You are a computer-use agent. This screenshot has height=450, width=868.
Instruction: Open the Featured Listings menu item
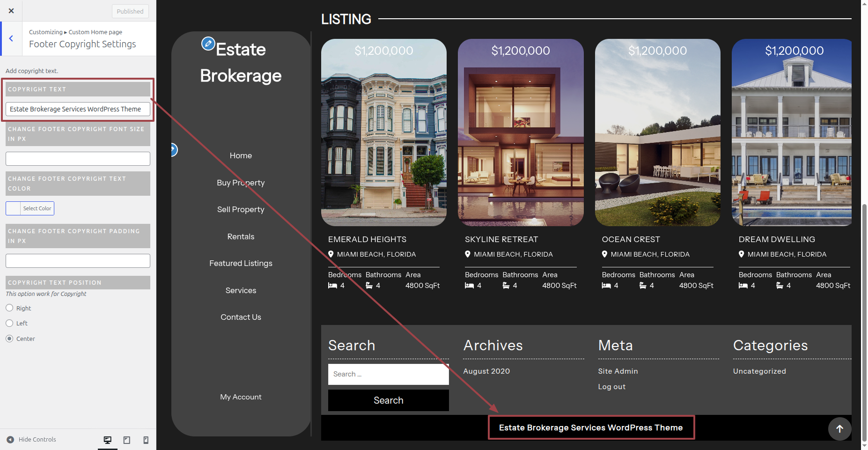[x=241, y=263]
